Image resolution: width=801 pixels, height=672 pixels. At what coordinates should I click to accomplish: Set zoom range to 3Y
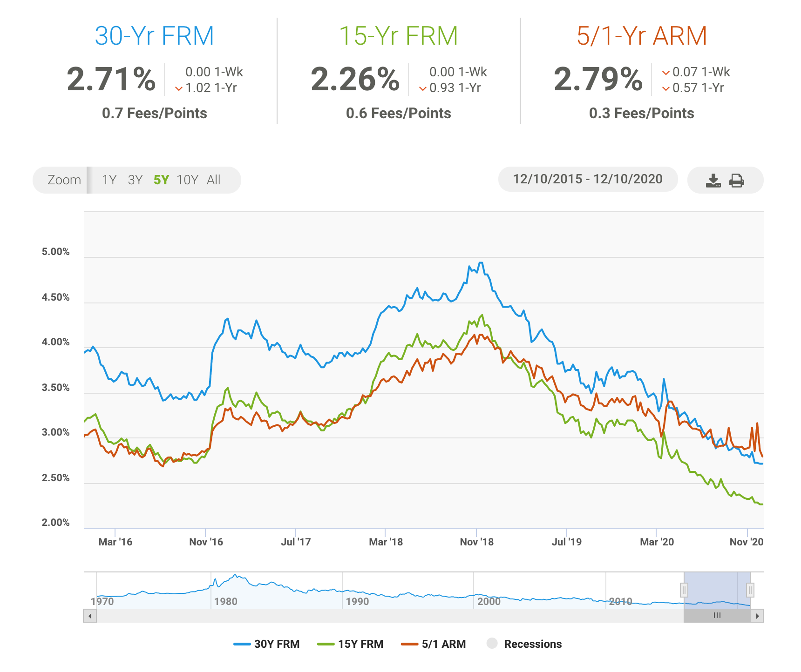coord(135,180)
